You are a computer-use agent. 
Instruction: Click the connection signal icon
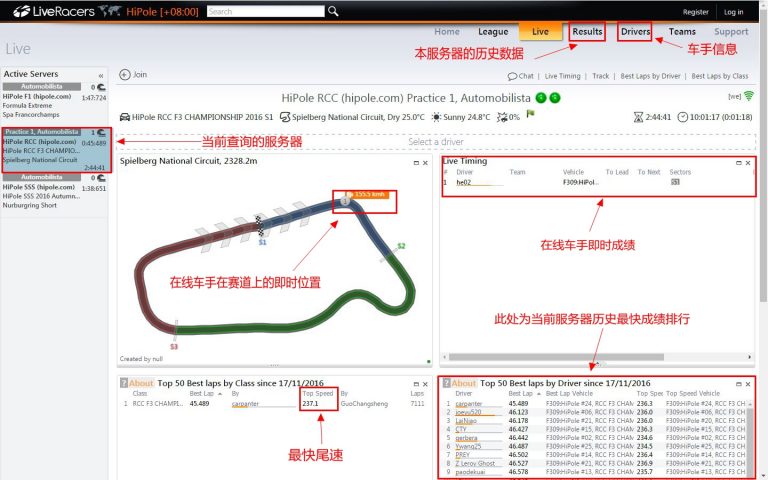click(x=749, y=96)
